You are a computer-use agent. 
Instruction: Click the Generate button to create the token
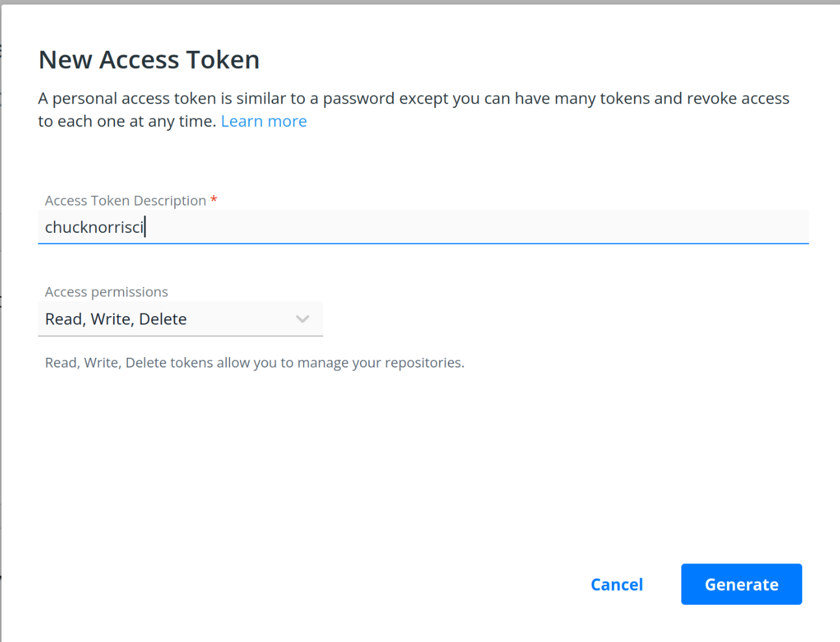click(x=741, y=584)
